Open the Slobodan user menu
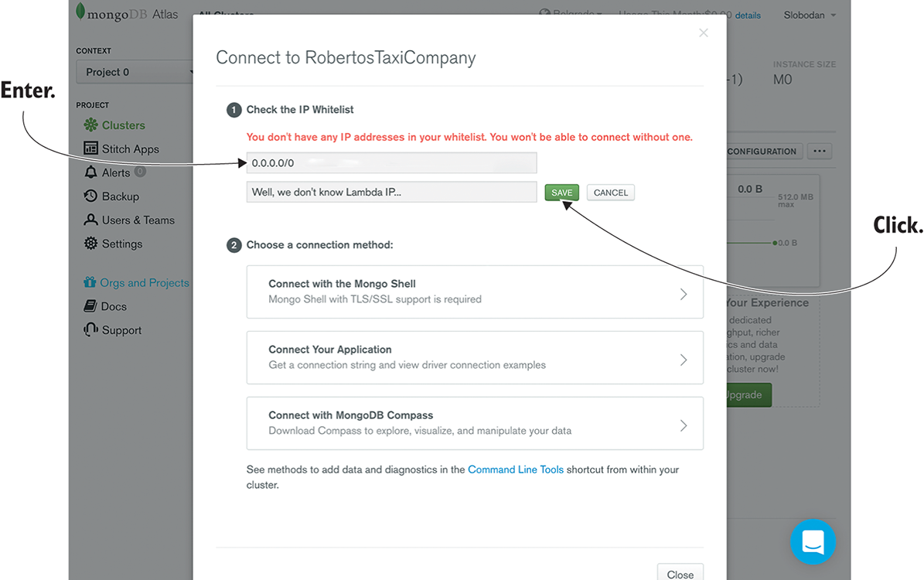Viewport: 924px width, 580px height. [810, 15]
